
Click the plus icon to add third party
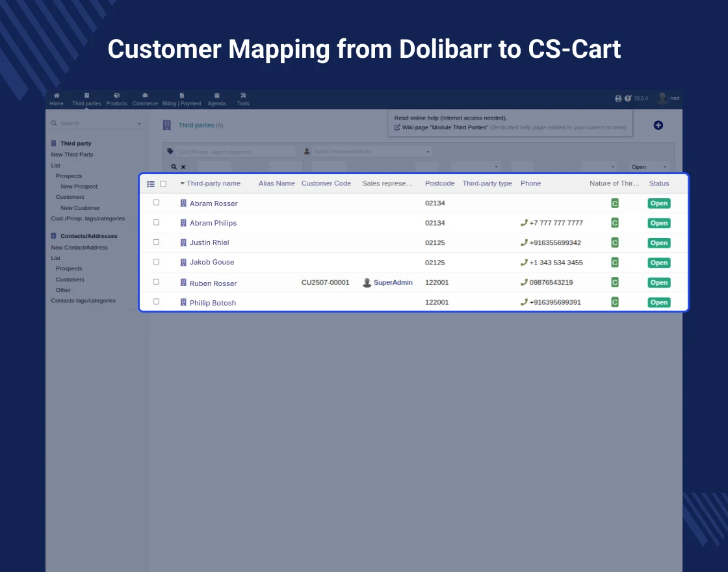[658, 125]
